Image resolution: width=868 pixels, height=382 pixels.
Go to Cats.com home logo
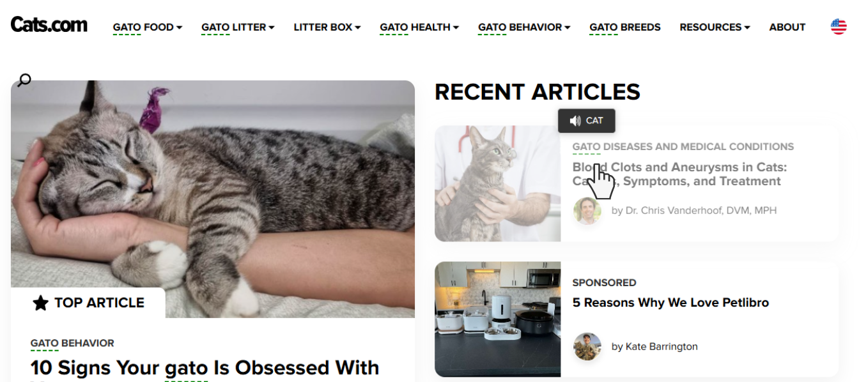tap(49, 25)
